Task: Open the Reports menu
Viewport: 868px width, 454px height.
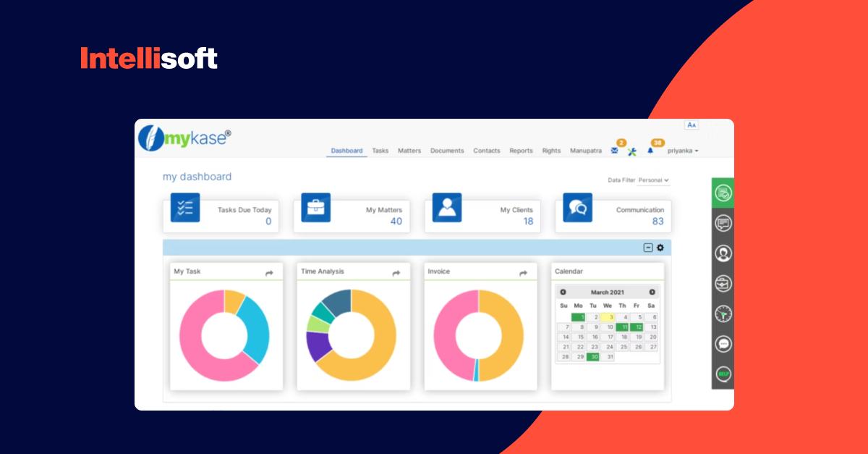Action: (x=521, y=151)
